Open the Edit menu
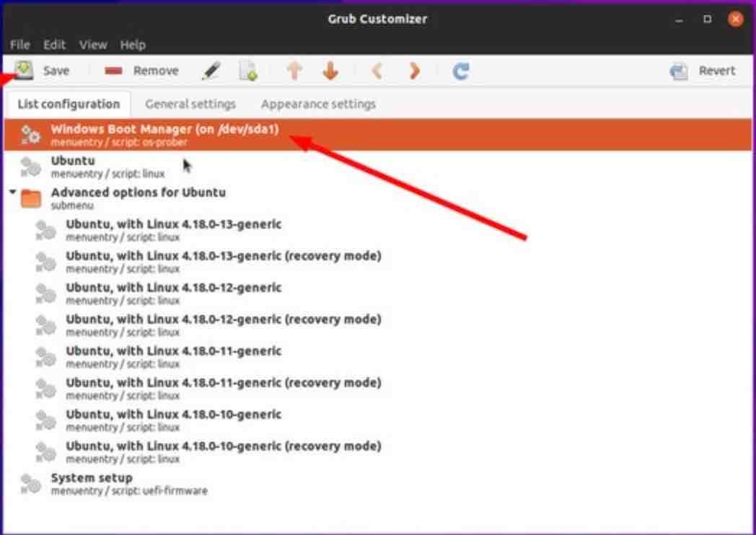This screenshot has width=756, height=535. pos(55,45)
